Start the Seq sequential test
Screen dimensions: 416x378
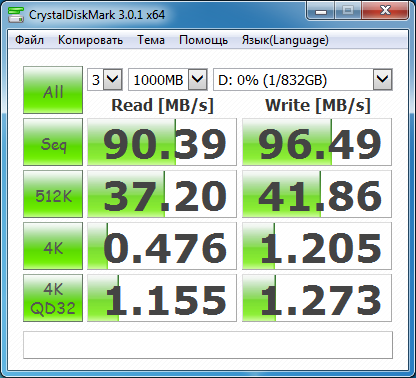coord(53,142)
